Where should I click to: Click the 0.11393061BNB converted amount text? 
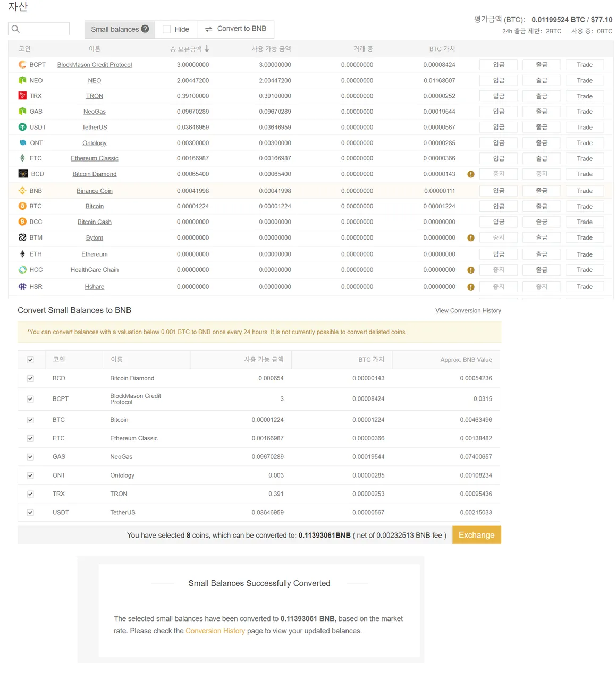tap(324, 535)
